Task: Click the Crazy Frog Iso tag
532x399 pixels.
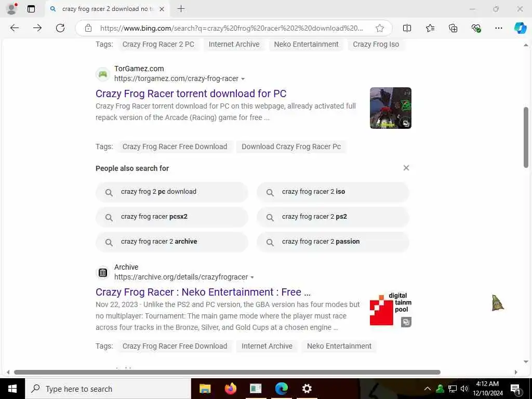Action: point(376,45)
